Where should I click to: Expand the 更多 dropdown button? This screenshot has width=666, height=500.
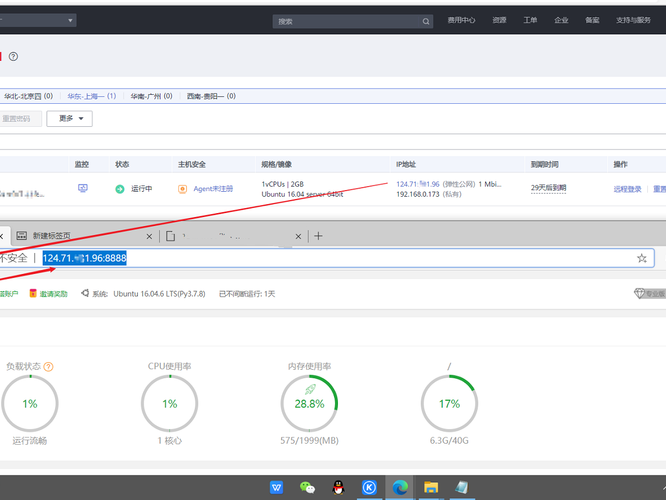click(x=70, y=119)
